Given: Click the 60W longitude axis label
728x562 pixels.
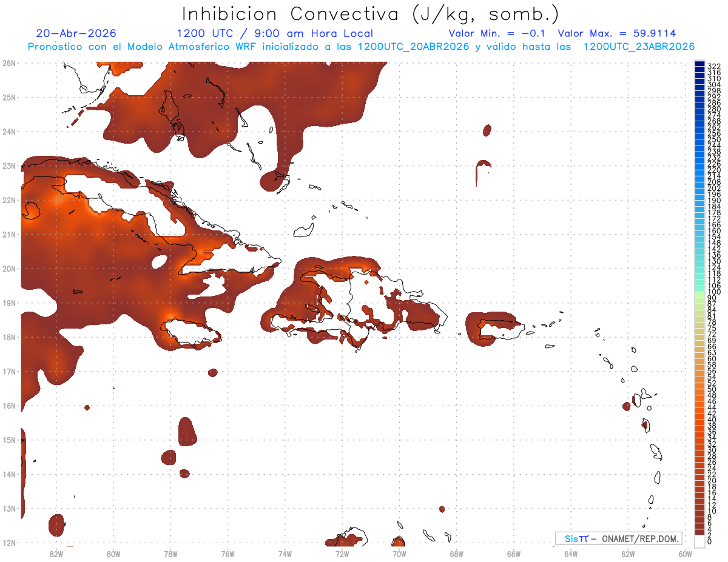Looking at the screenshot, I should tap(686, 553).
